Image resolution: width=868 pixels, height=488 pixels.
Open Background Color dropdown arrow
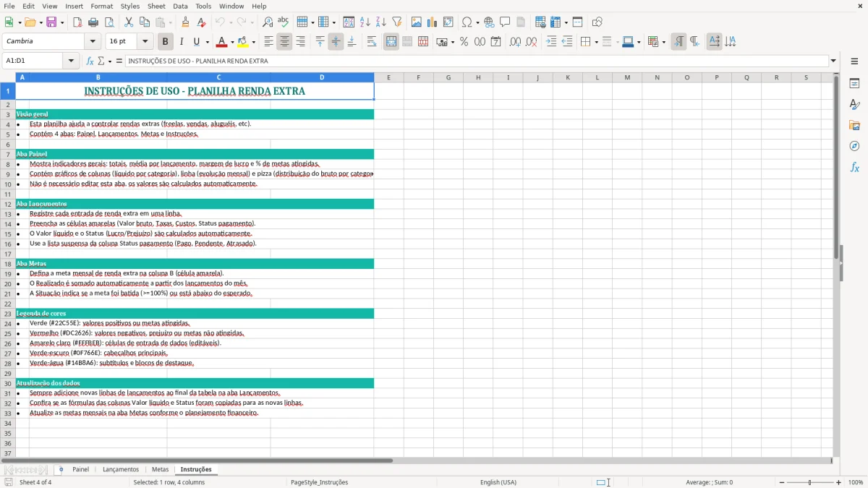pos(253,43)
